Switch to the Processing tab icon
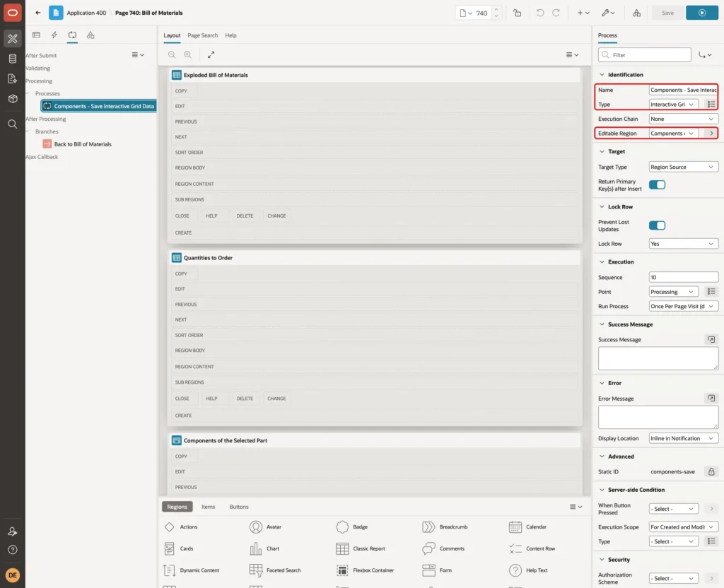 click(x=72, y=35)
